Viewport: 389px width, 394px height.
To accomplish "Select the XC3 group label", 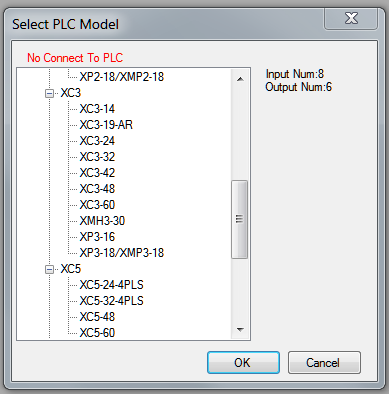I will coord(71,93).
